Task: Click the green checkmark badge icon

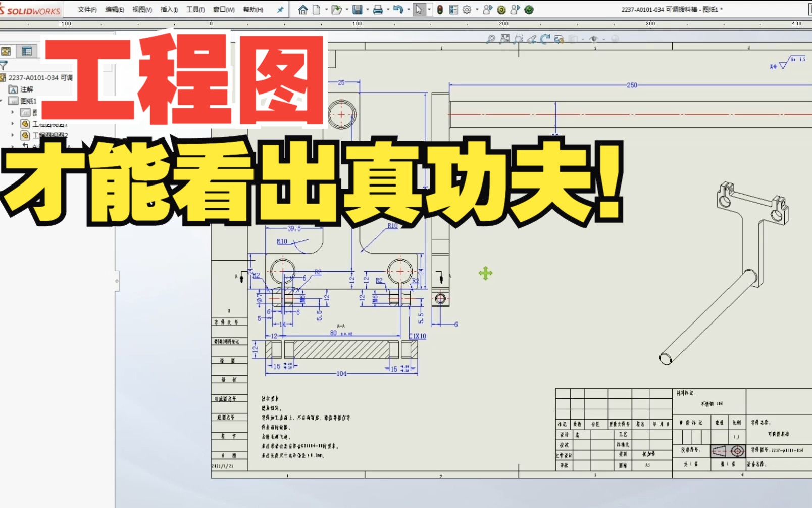Action: tap(529, 10)
